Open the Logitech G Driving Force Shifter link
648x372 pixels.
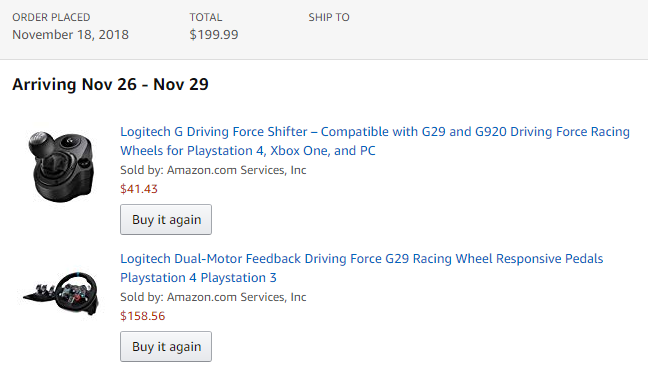click(375, 141)
